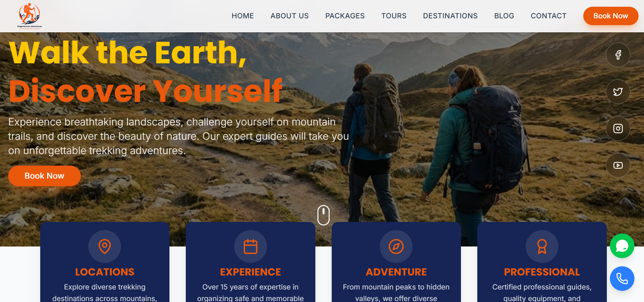
Task: Click the Experience calendar icon
Action: click(x=250, y=246)
